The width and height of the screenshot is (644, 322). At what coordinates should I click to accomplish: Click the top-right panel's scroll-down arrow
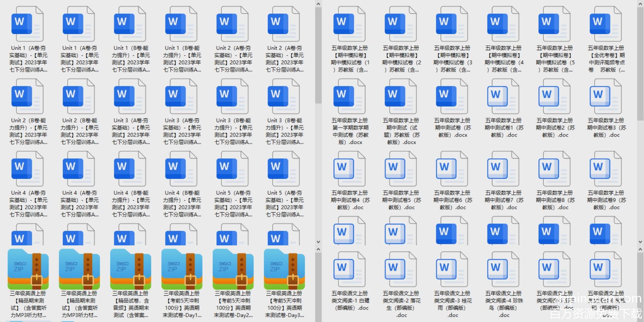click(x=640, y=242)
